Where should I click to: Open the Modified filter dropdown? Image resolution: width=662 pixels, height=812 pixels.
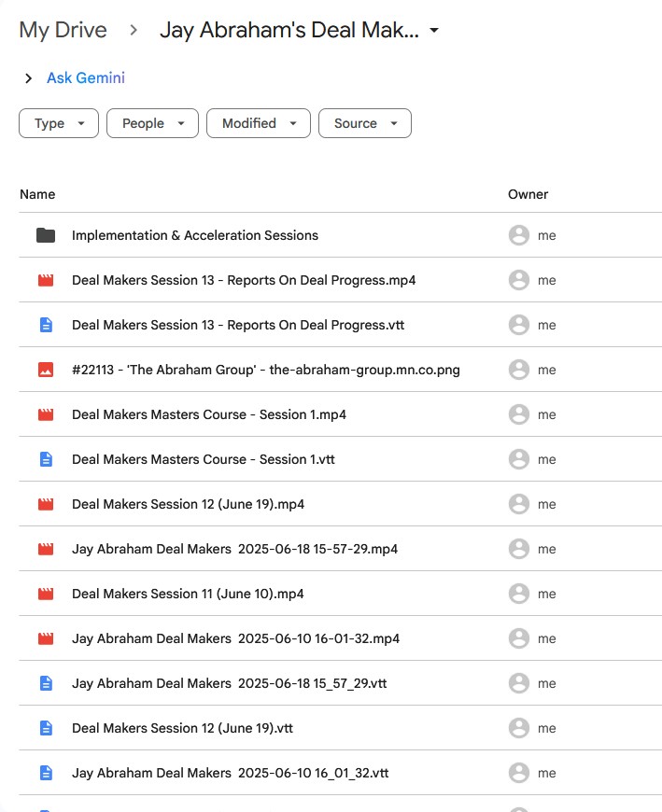[x=259, y=123]
